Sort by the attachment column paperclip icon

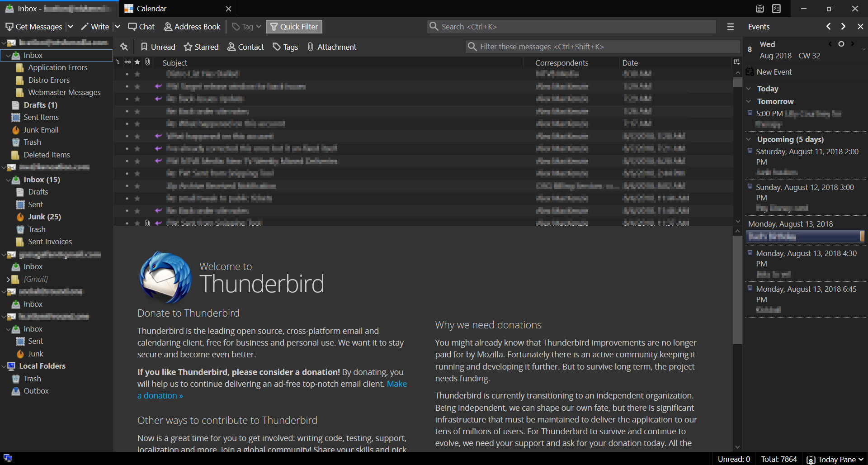point(147,62)
